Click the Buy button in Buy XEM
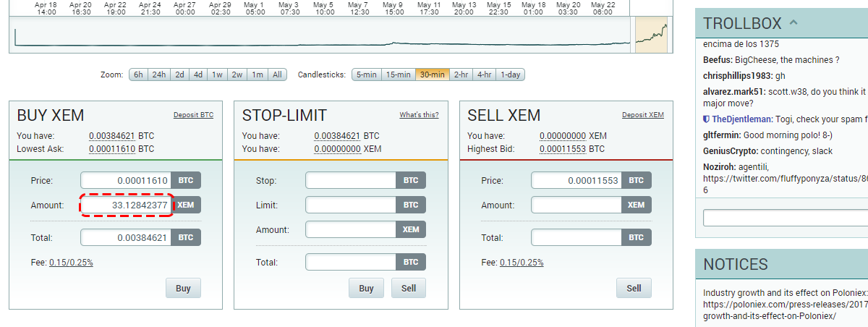 tap(183, 288)
